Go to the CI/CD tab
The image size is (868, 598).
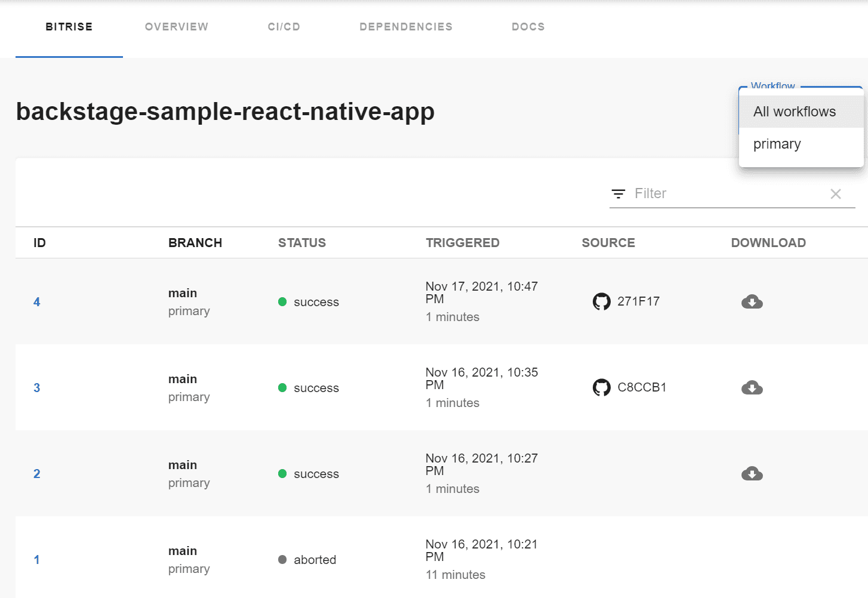(x=284, y=27)
